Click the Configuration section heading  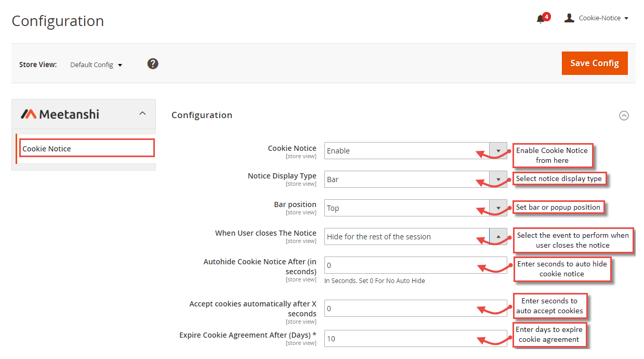(x=202, y=115)
